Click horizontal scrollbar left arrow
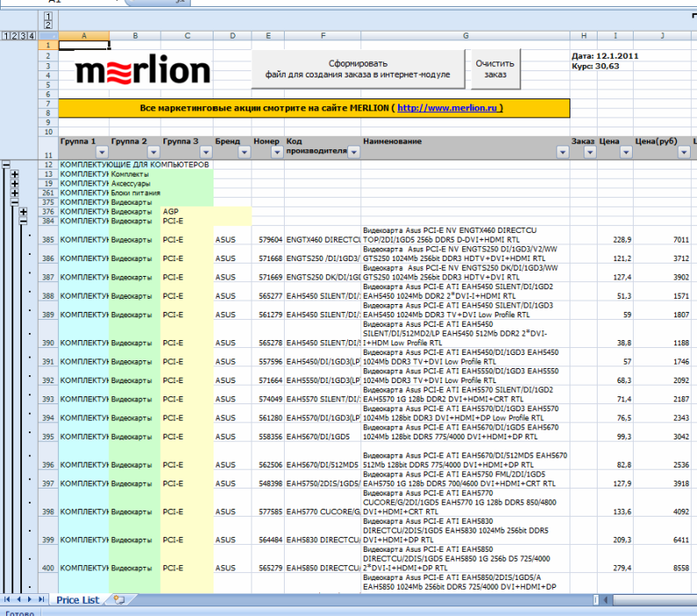Image resolution: width=697 pixels, height=616 pixels. click(606, 600)
